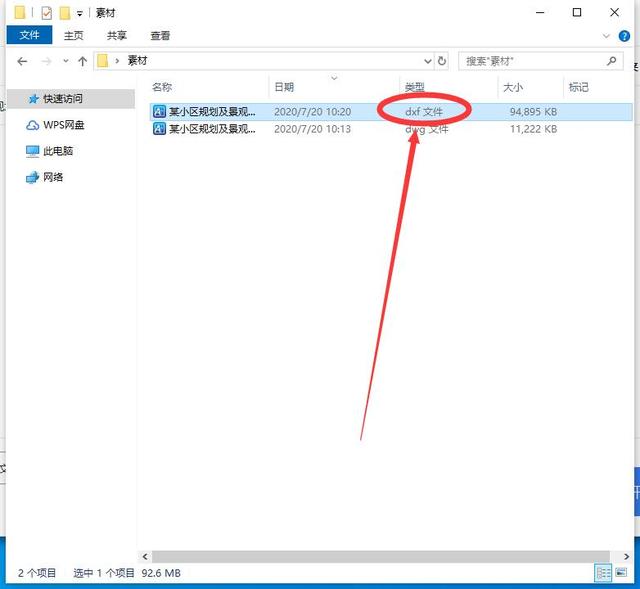Expand the address bar history dropdown
The width and height of the screenshot is (640, 589).
pos(427,61)
